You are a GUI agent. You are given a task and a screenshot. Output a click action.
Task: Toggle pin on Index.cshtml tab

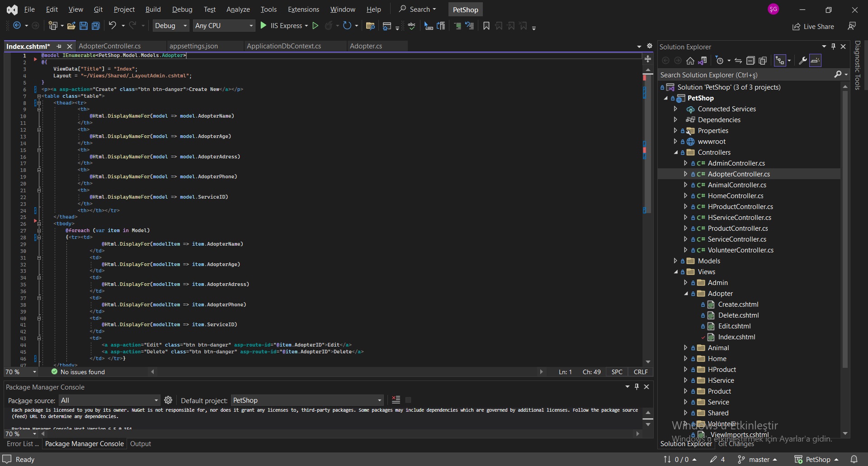[x=59, y=46]
